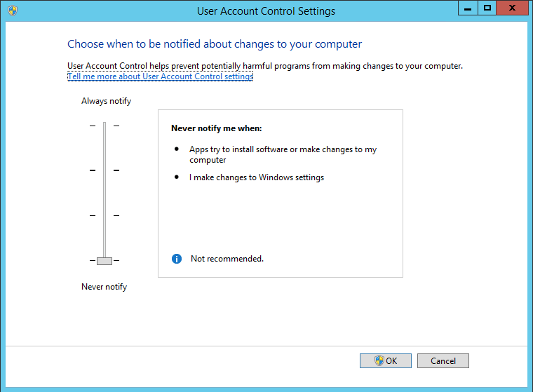Click the shield icon on the OK button

(x=379, y=360)
